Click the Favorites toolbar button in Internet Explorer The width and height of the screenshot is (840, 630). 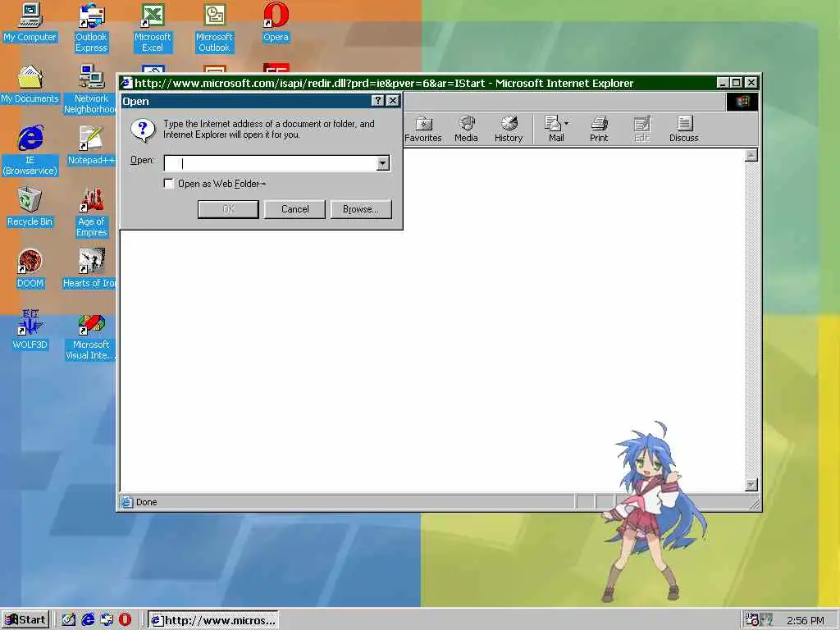(423, 129)
